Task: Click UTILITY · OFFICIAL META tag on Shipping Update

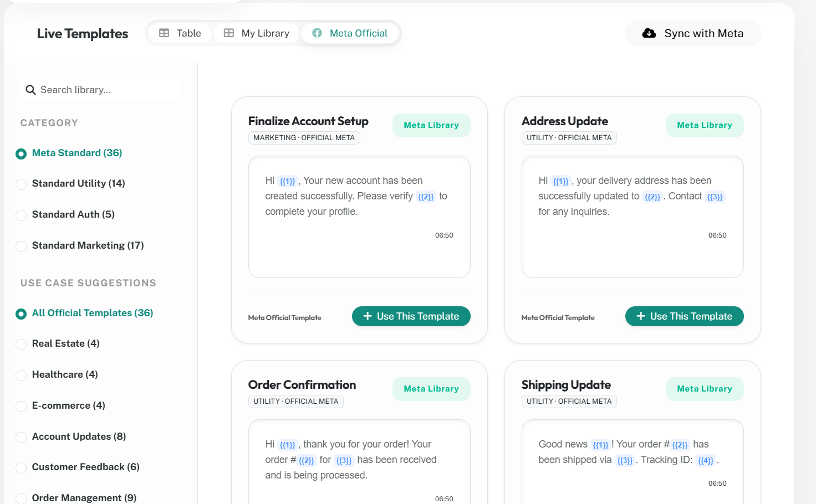Action: [569, 402]
